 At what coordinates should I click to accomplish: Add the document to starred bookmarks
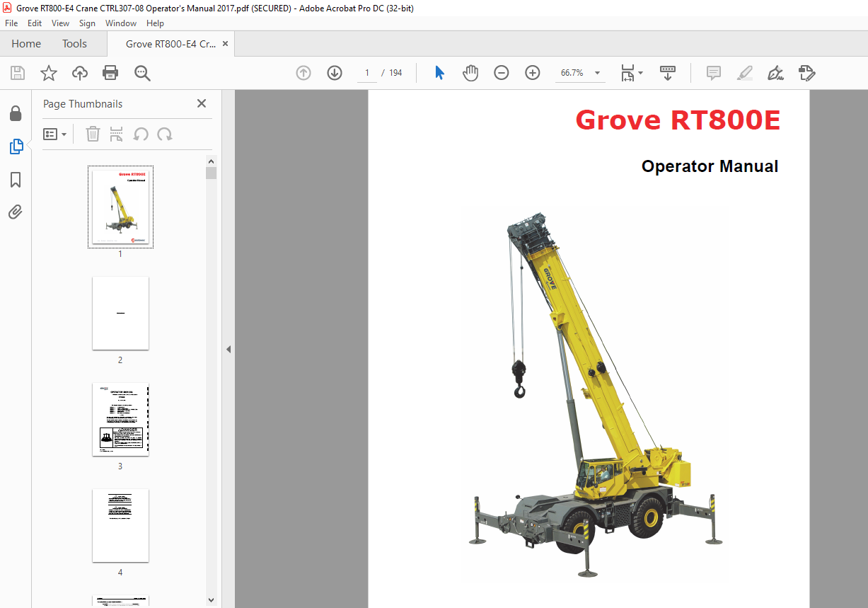coord(49,73)
